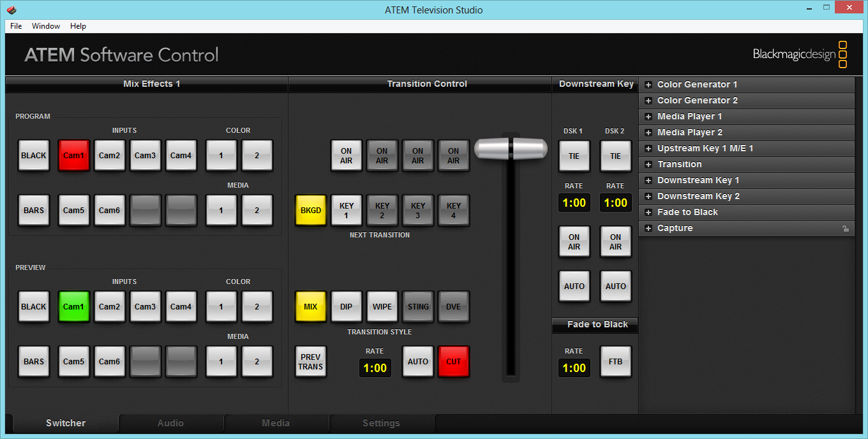Expand the Color Generator 1 panel

(x=648, y=84)
